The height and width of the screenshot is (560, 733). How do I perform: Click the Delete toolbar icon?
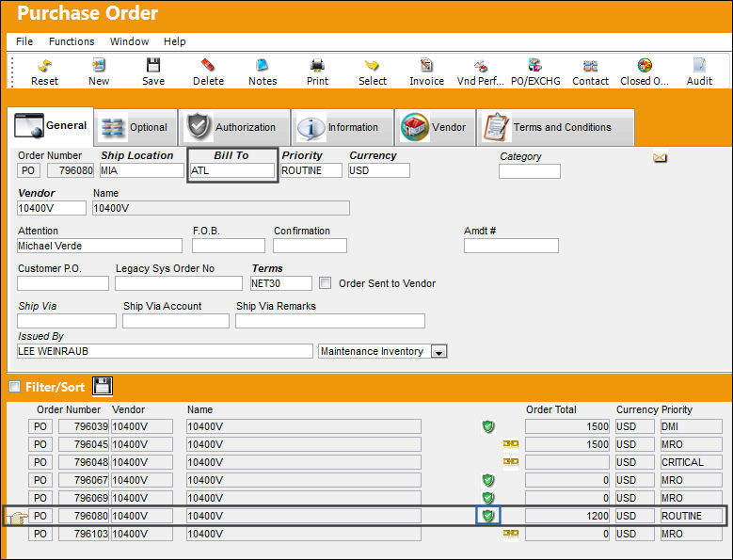click(208, 66)
